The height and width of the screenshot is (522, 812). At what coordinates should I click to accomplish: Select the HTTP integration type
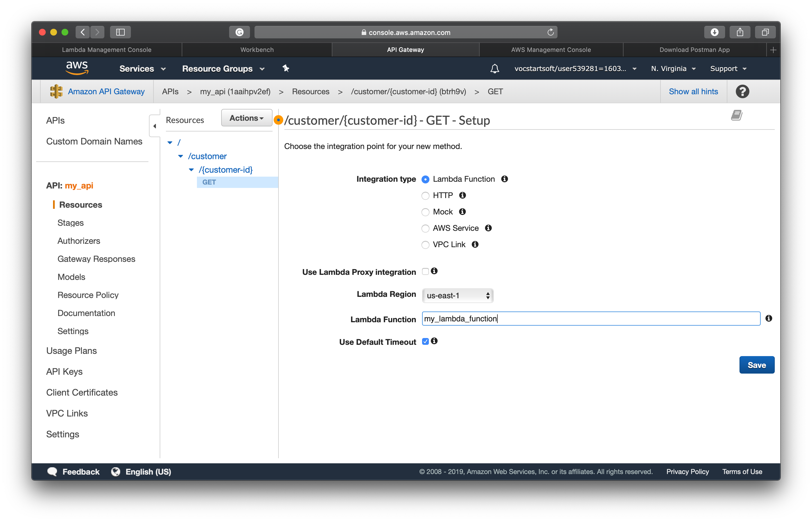425,196
